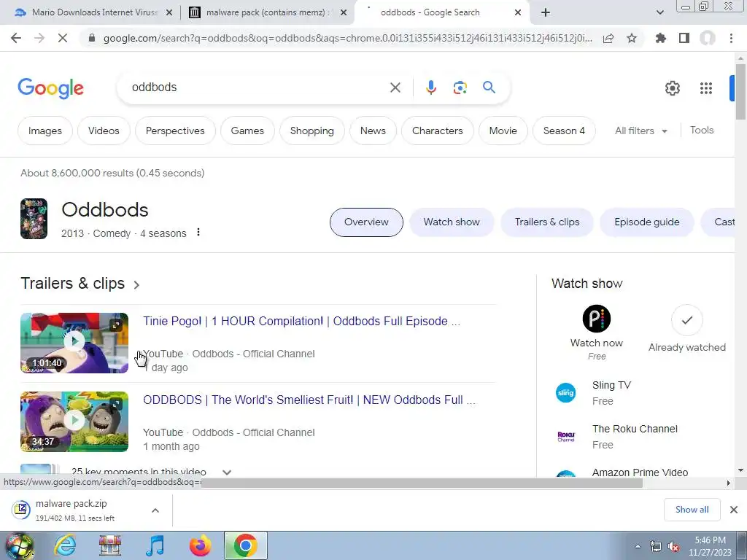Open the Windows Start menu
Screen dimensions: 747x560
pos(19,545)
